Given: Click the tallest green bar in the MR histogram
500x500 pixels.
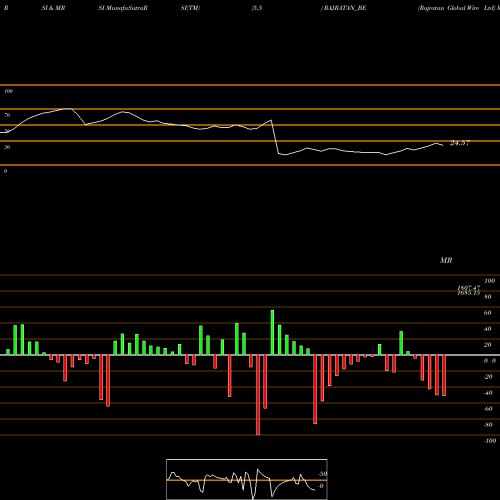Looking at the screenshot, I should pyautogui.click(x=272, y=332).
